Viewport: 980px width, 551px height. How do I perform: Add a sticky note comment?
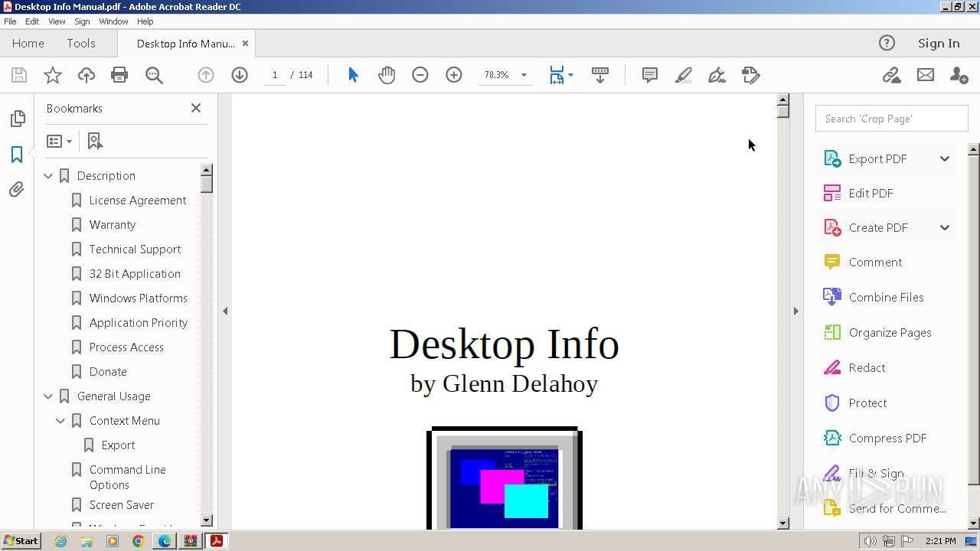pyautogui.click(x=650, y=75)
